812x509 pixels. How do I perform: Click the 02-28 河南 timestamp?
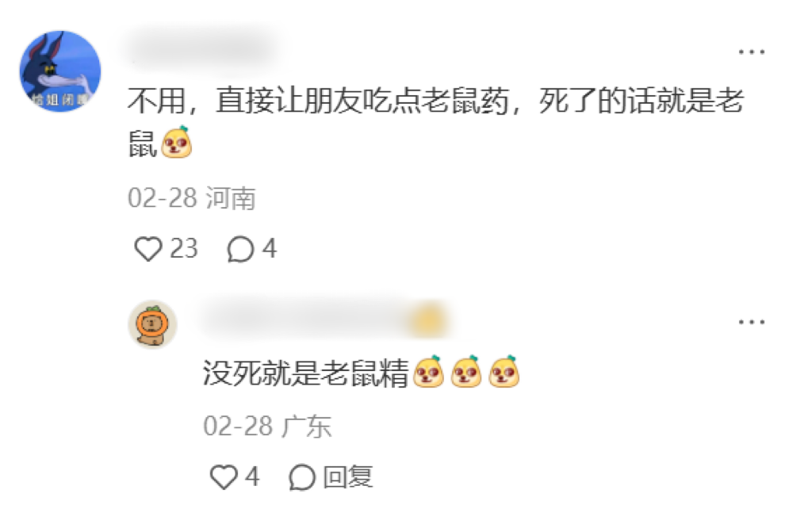(x=192, y=197)
